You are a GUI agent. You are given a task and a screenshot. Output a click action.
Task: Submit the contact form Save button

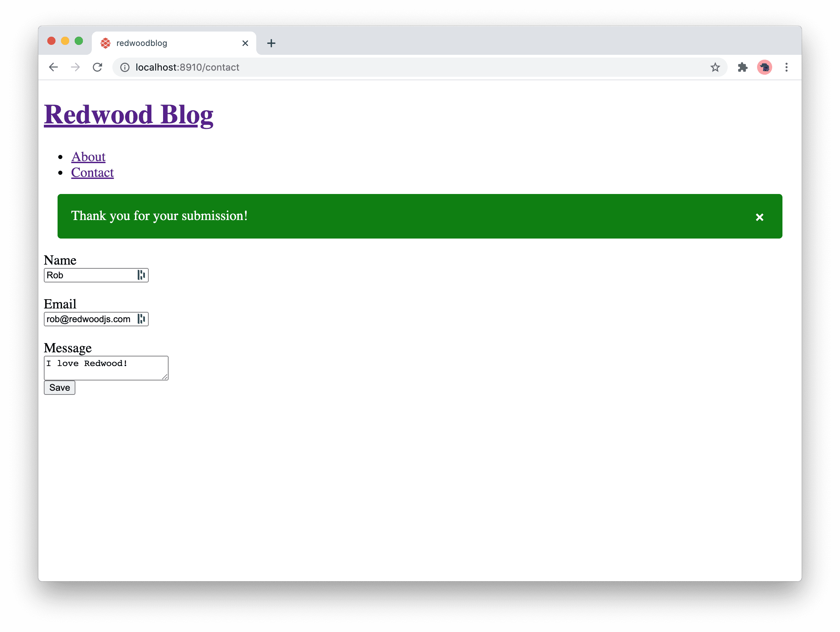click(59, 387)
